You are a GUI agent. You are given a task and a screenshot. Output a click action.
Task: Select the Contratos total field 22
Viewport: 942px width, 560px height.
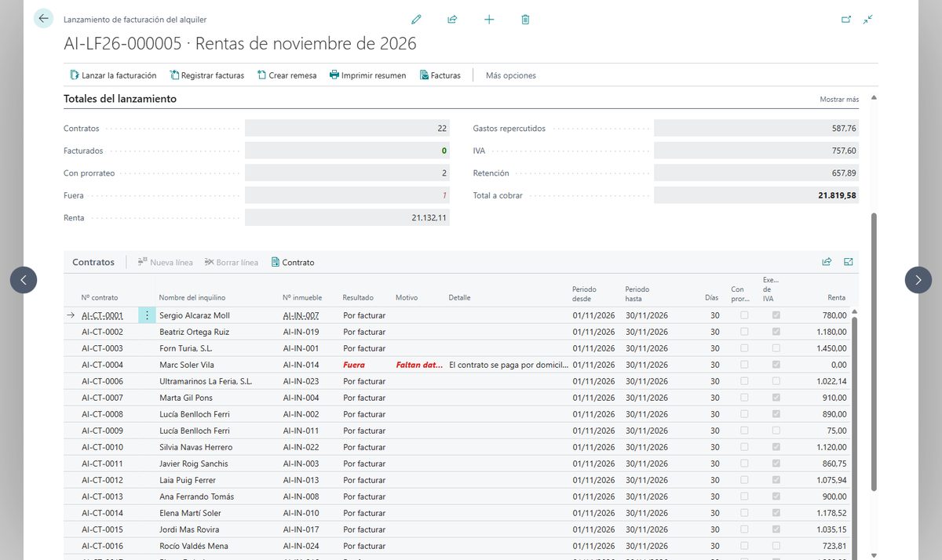point(347,128)
